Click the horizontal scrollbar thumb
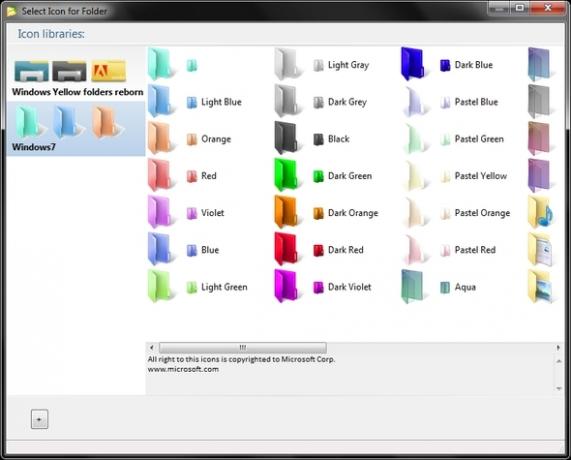The width and height of the screenshot is (571, 460). point(243,348)
